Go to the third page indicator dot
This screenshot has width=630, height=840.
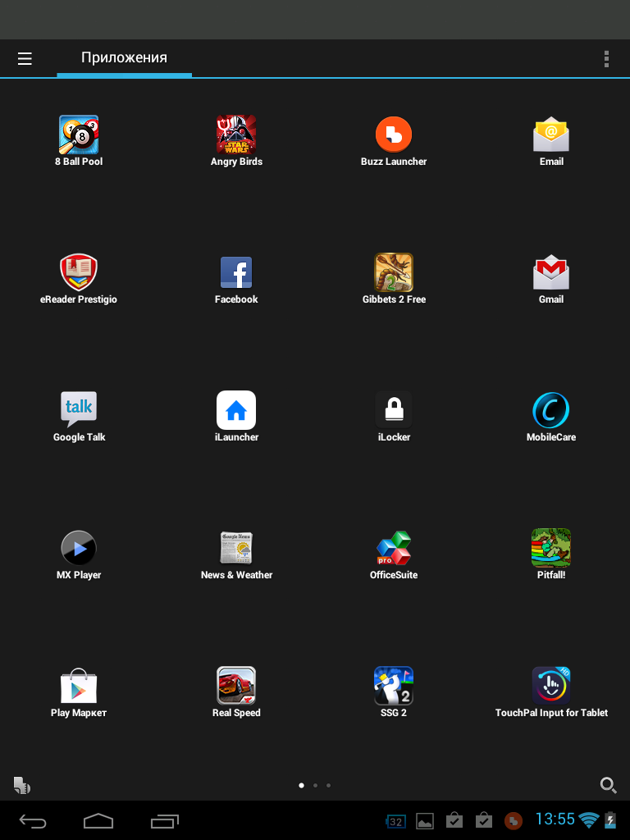(328, 785)
